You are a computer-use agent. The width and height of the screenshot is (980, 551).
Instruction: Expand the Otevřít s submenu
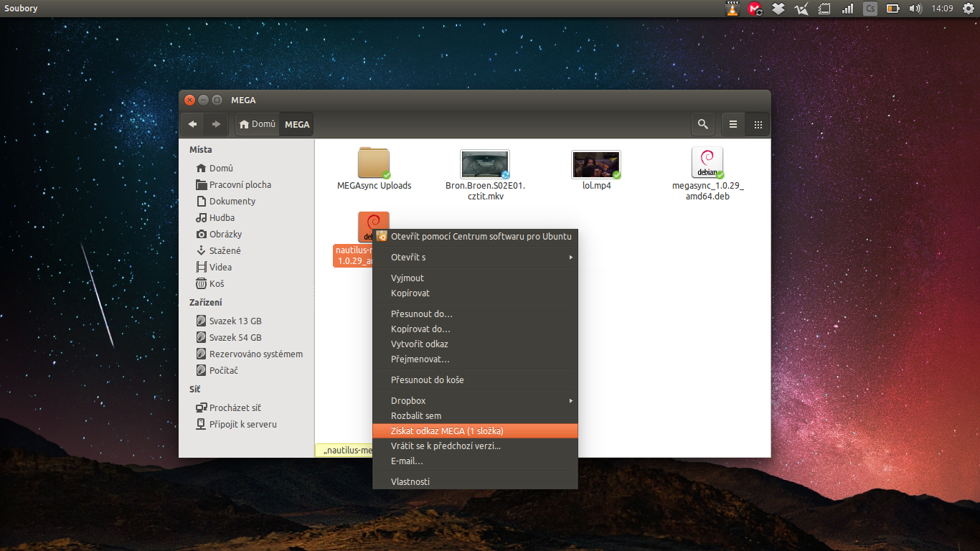click(x=476, y=257)
